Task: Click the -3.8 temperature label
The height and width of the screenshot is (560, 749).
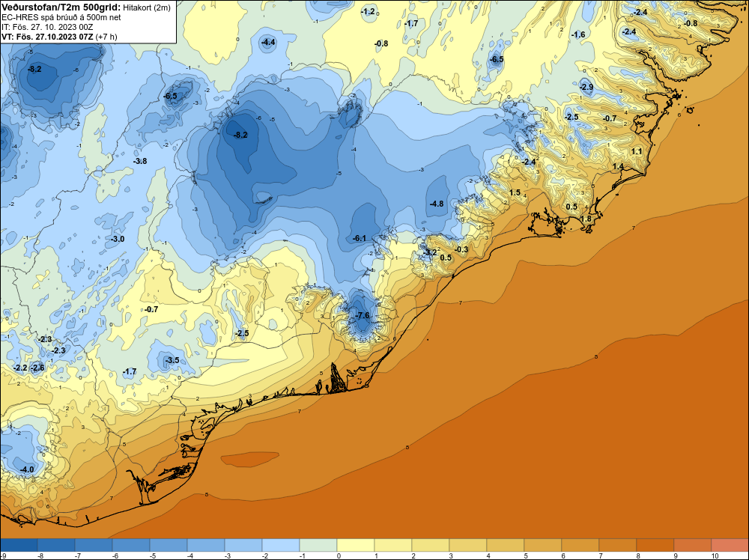Action: click(140, 162)
